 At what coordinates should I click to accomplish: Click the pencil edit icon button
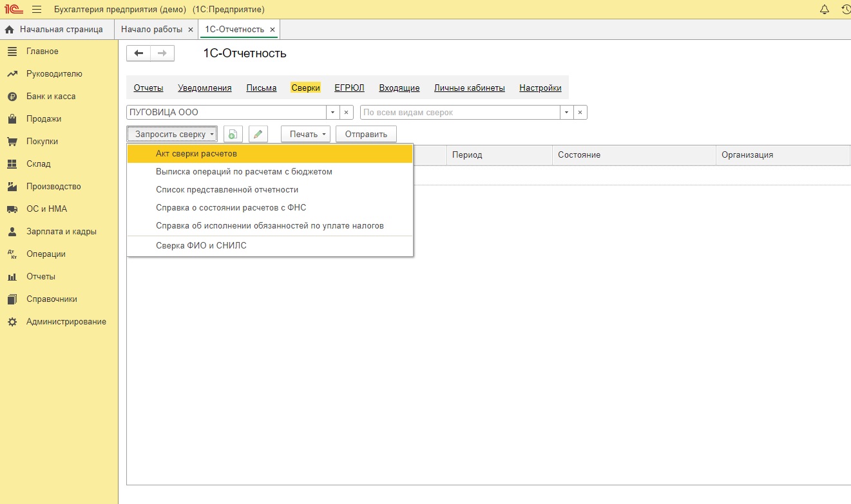pyautogui.click(x=258, y=135)
